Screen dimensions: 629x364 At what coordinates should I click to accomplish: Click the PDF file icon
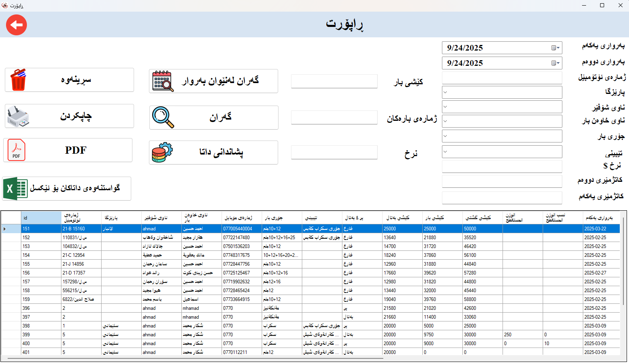(16, 150)
